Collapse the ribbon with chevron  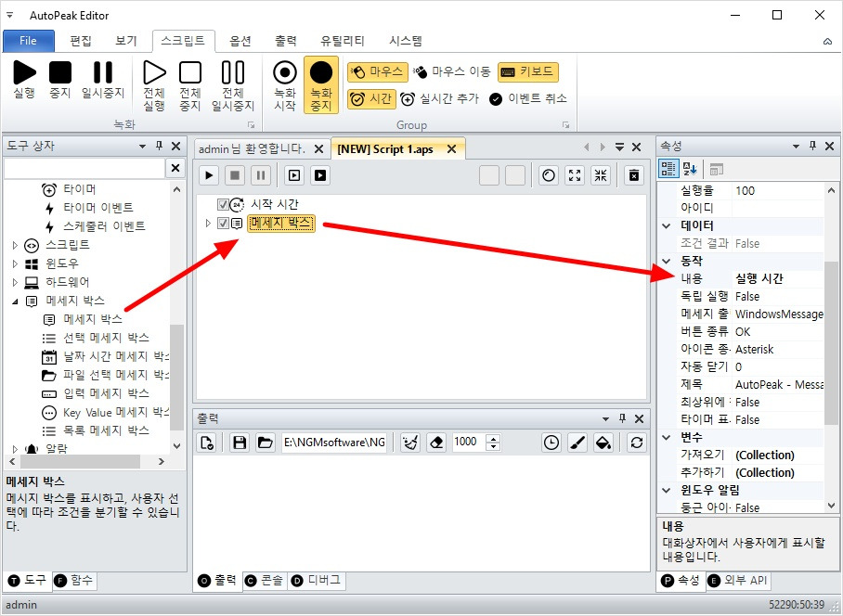pos(827,42)
